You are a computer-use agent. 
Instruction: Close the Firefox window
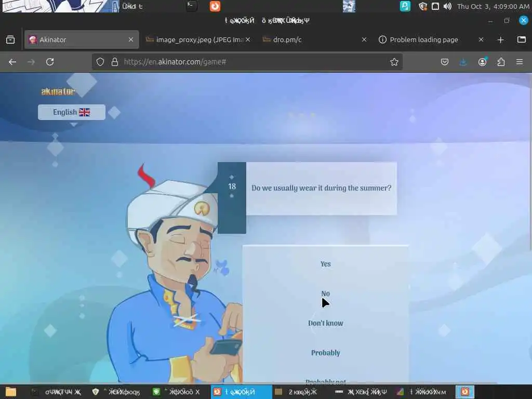(x=524, y=20)
